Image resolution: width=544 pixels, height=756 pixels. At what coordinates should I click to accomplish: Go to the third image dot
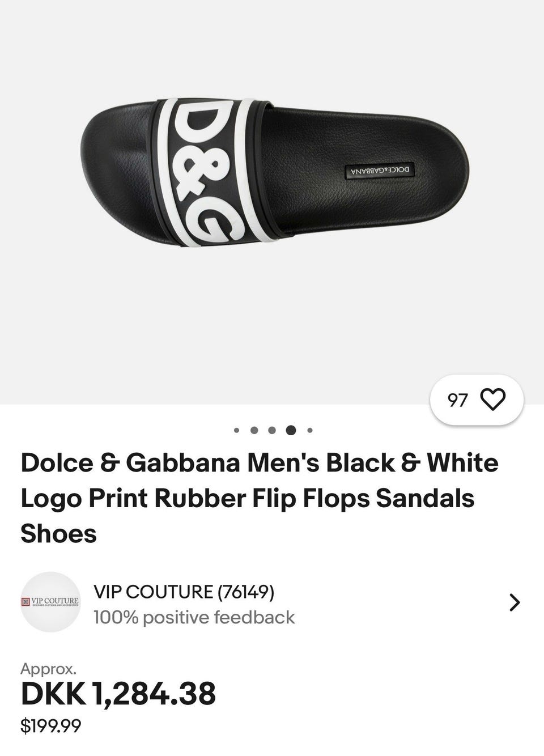(x=272, y=430)
